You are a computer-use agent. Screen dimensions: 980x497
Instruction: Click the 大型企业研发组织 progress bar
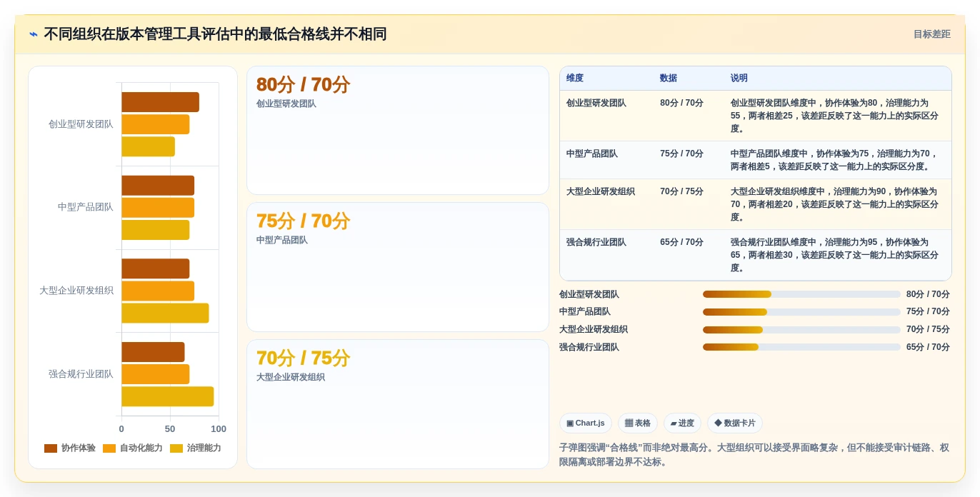click(801, 330)
